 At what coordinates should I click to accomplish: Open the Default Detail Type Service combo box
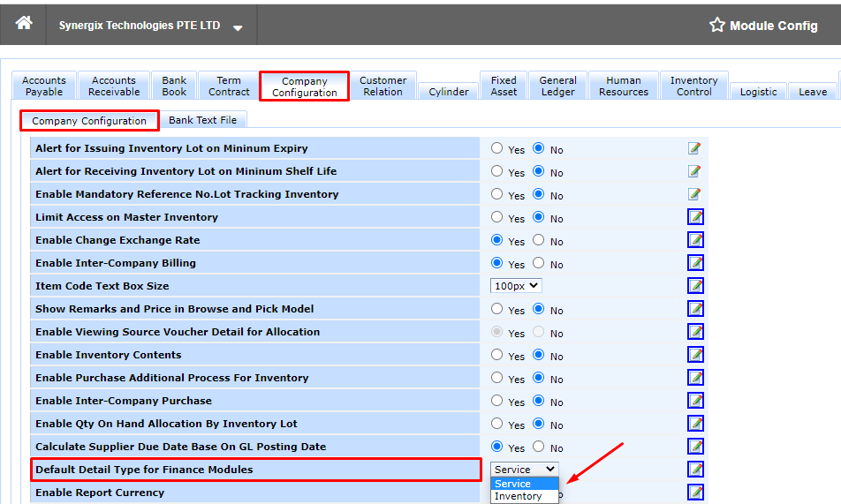pos(524,470)
